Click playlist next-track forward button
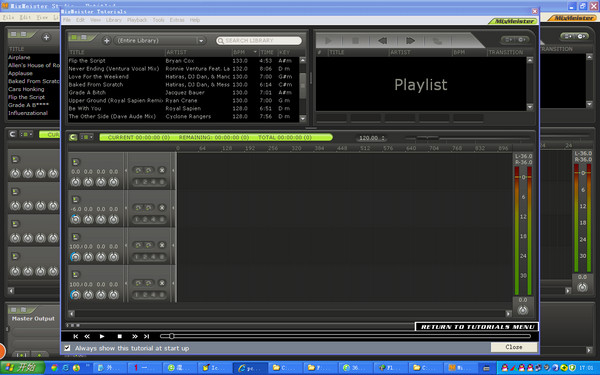 pyautogui.click(x=410, y=41)
